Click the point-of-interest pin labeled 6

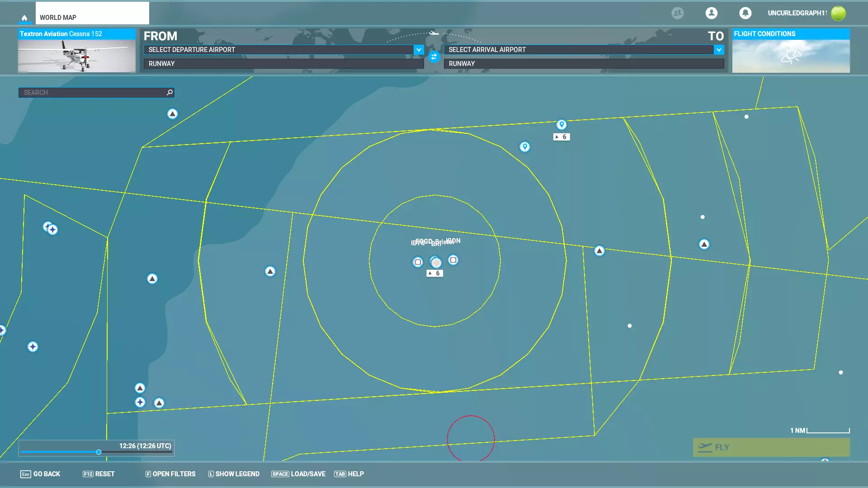[x=561, y=125]
